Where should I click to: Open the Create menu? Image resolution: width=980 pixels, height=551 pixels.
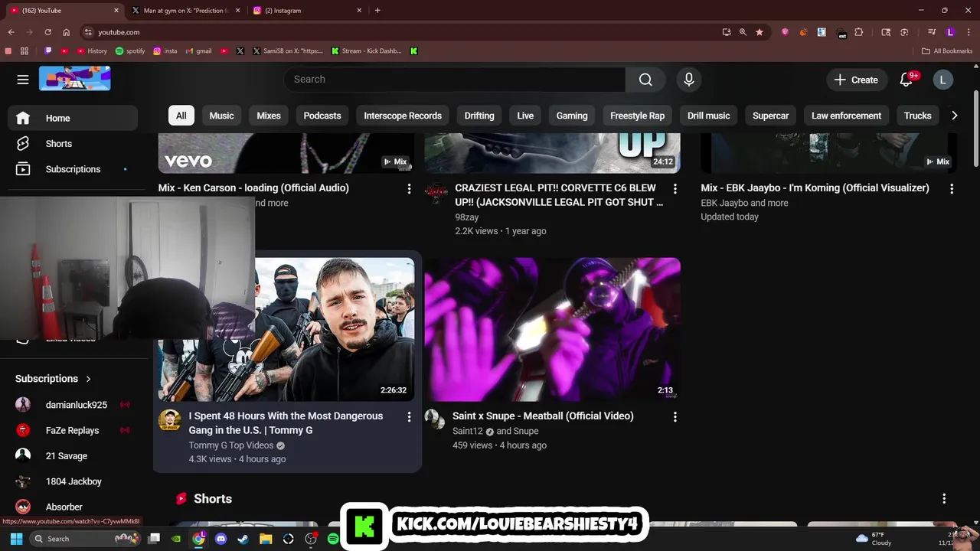[856, 80]
